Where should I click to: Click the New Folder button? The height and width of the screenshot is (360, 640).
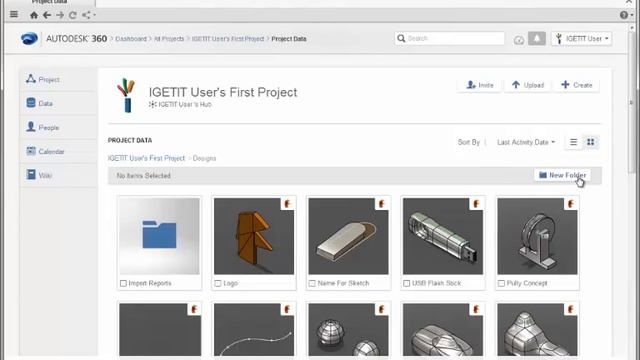562,175
